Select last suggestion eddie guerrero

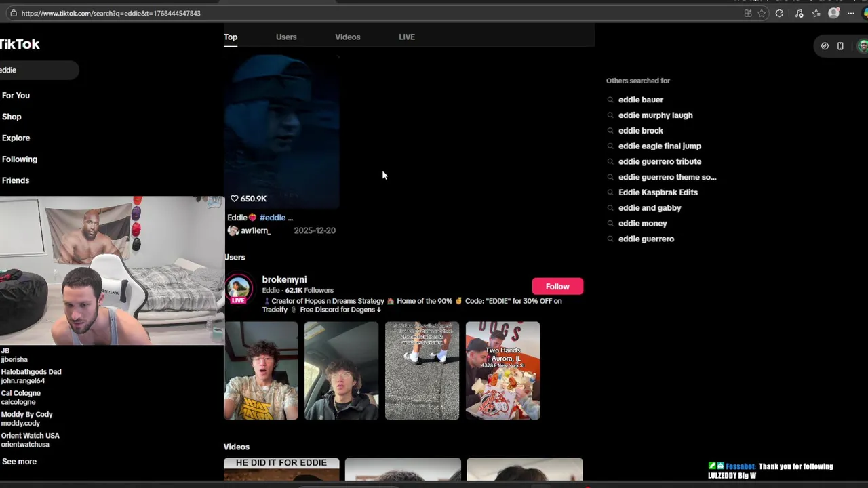646,239
